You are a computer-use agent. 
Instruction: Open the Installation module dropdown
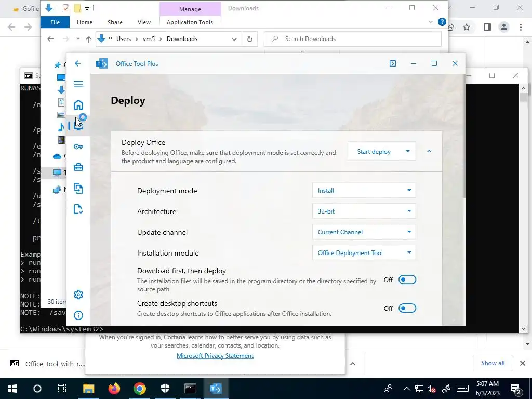coord(364,253)
